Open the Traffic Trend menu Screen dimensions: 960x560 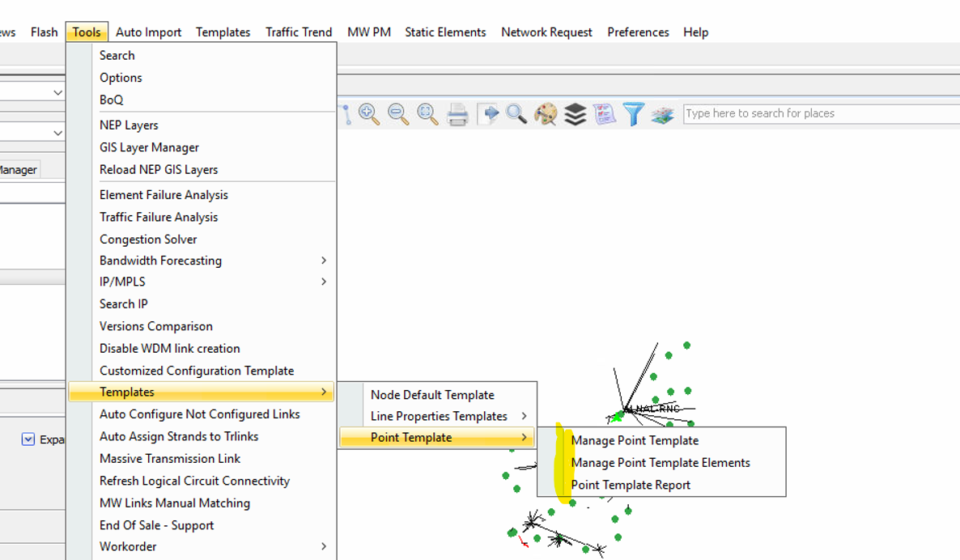(x=299, y=32)
